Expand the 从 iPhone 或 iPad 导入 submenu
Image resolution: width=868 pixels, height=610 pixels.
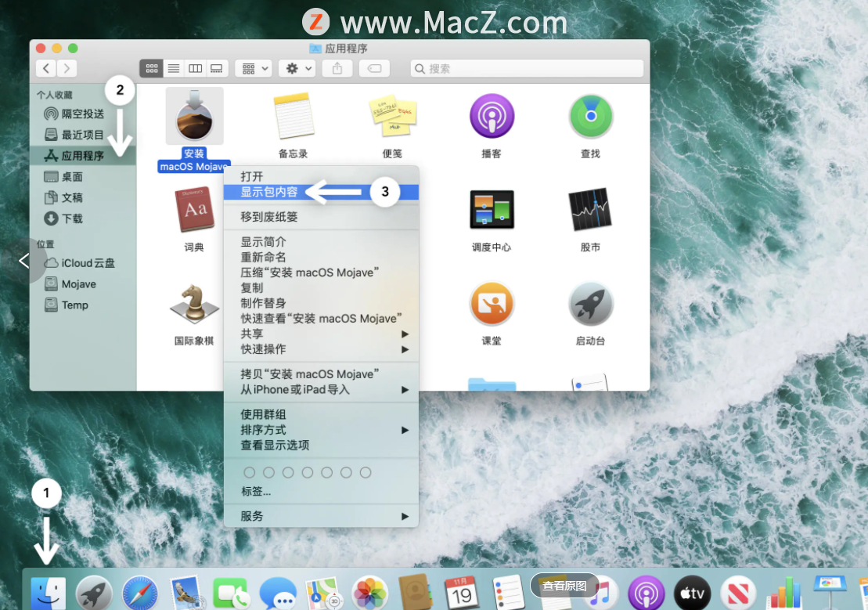pyautogui.click(x=321, y=389)
